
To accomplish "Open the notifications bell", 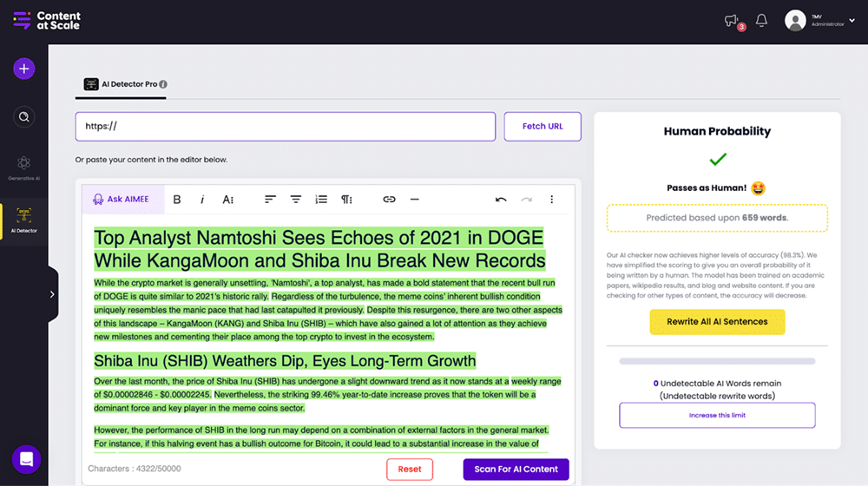I will point(761,21).
